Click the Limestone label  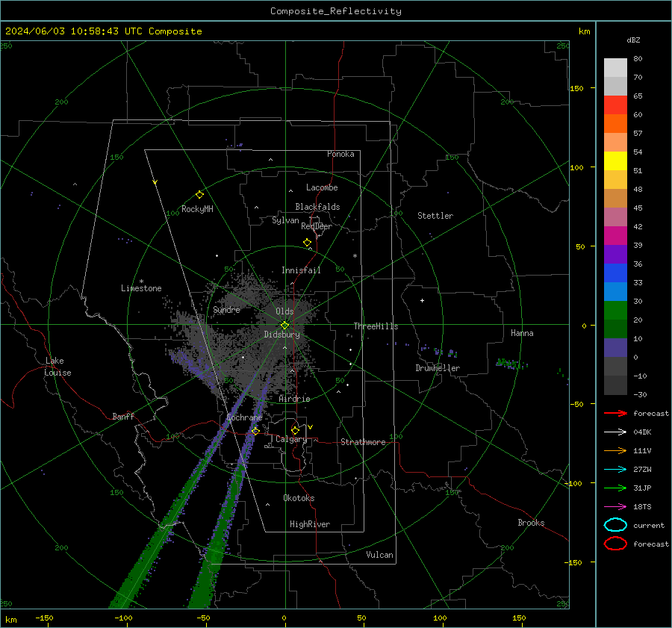point(141,288)
